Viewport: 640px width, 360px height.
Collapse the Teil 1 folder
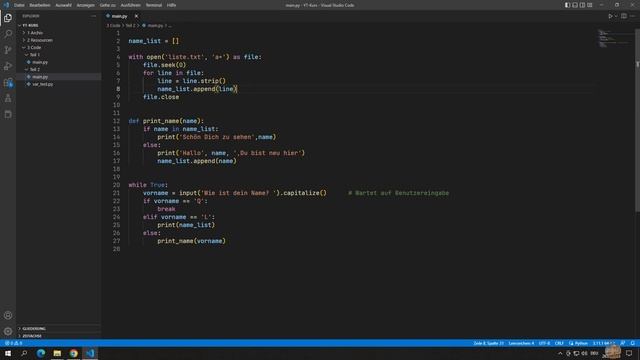coord(58,55)
